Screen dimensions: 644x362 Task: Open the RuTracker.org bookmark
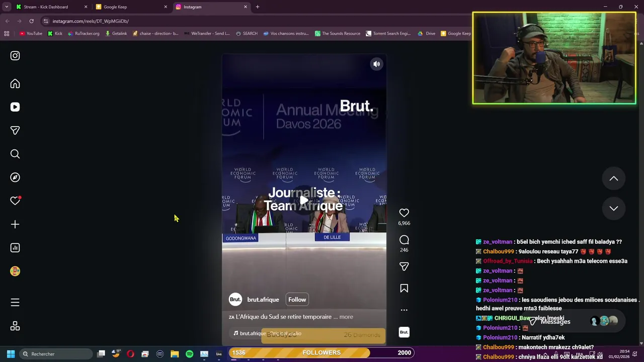[83, 34]
